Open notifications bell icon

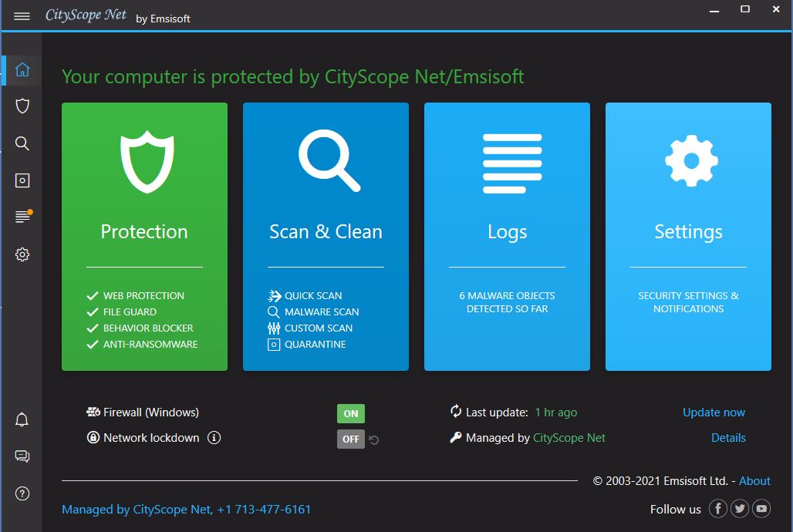(x=22, y=420)
